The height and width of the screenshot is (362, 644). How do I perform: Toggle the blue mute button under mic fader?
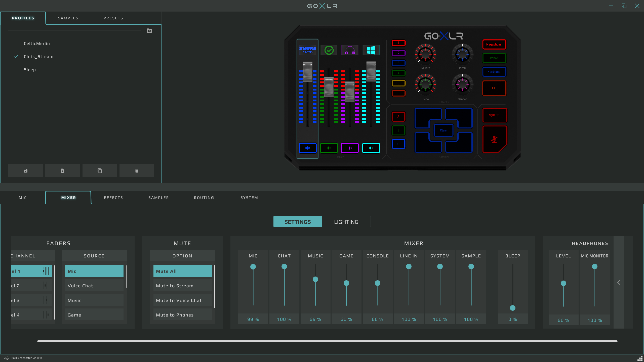308,148
